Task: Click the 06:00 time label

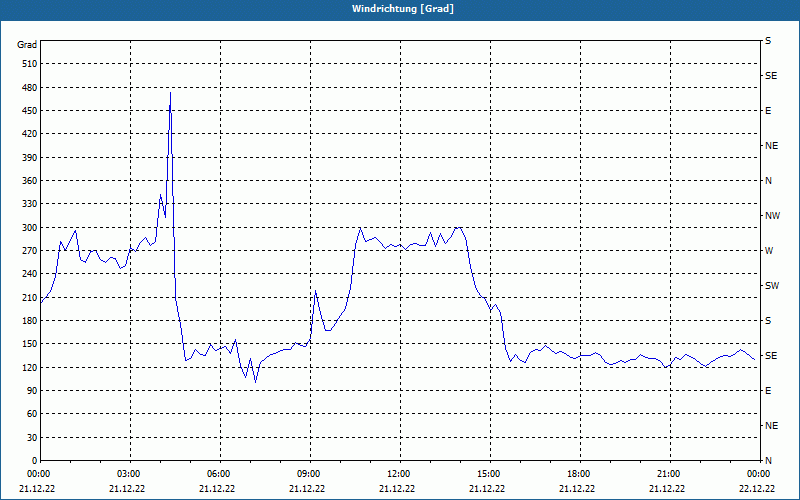Action: [x=218, y=474]
